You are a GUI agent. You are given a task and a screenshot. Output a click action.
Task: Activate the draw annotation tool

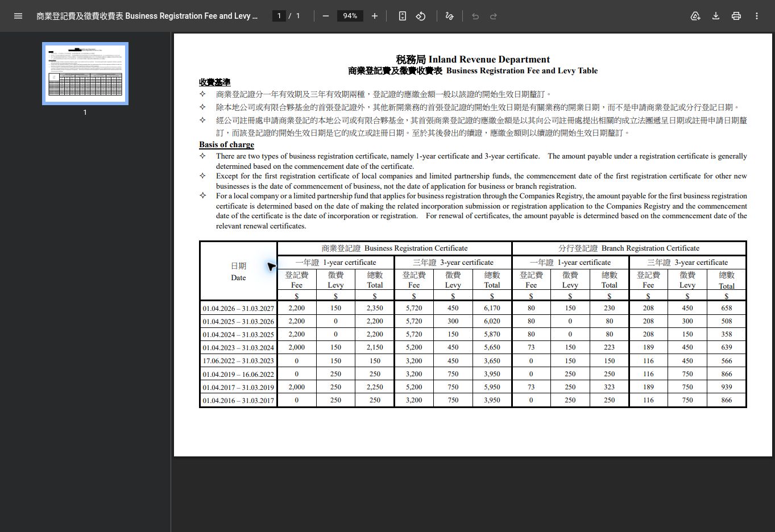pos(449,16)
